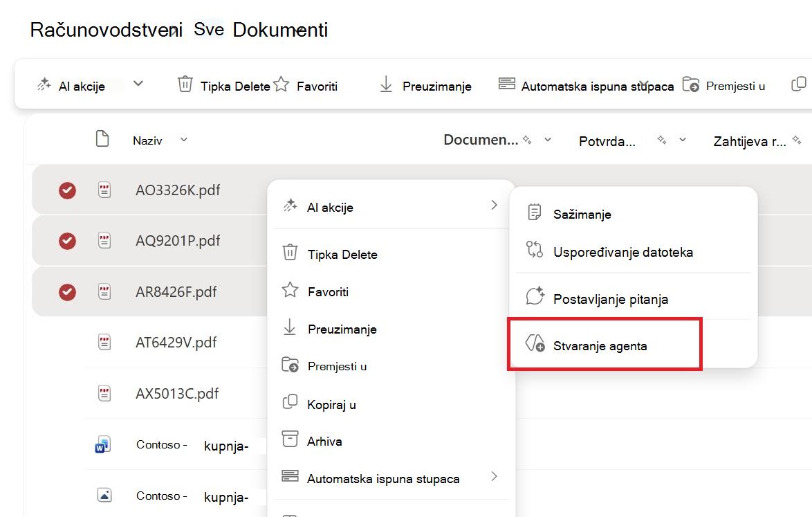Click the AI akcije sparkle icon in toolbar
Screen dimensions: 812x517
44,84
